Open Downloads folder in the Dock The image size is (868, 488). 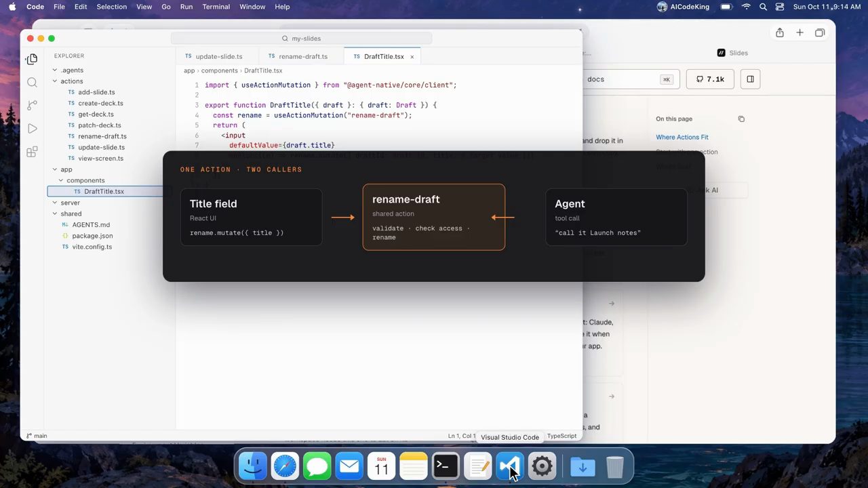click(x=583, y=466)
